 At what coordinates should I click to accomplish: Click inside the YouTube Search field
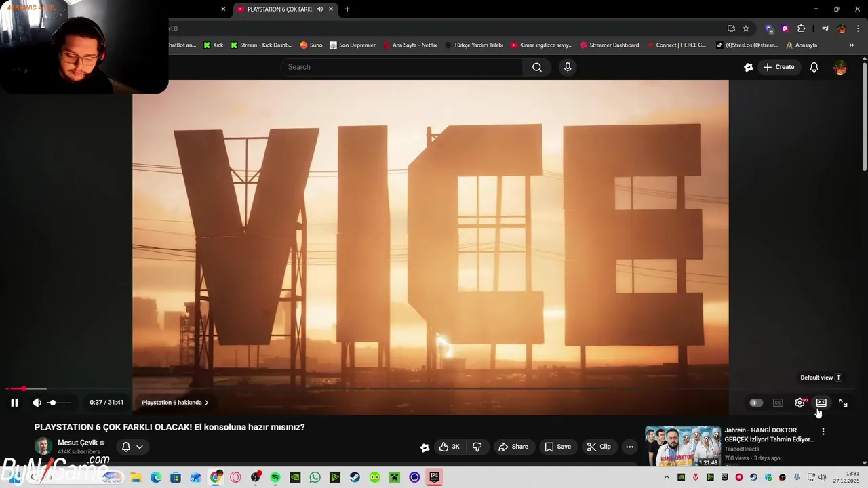point(401,67)
